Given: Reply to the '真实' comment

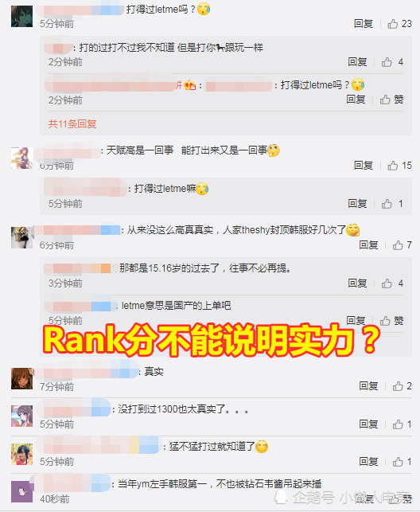Looking at the screenshot, I should point(368,386).
